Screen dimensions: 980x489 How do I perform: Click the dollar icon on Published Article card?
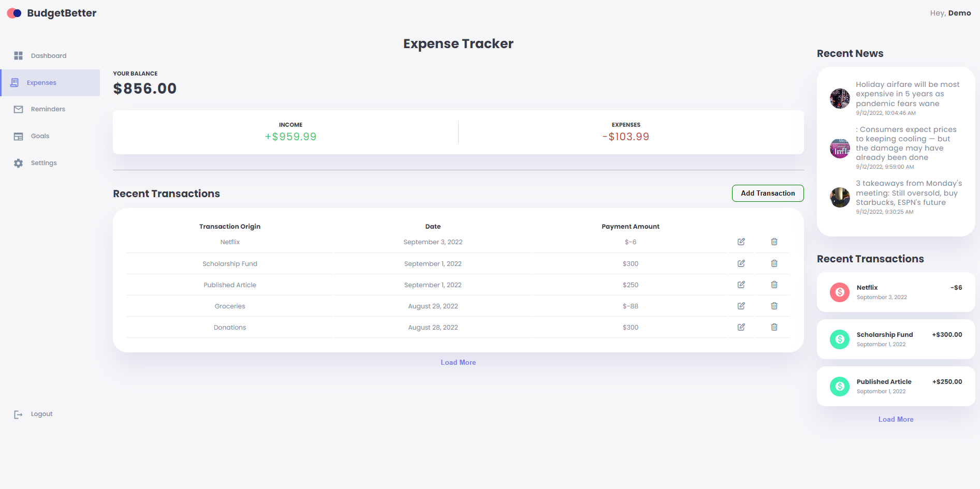(x=839, y=386)
